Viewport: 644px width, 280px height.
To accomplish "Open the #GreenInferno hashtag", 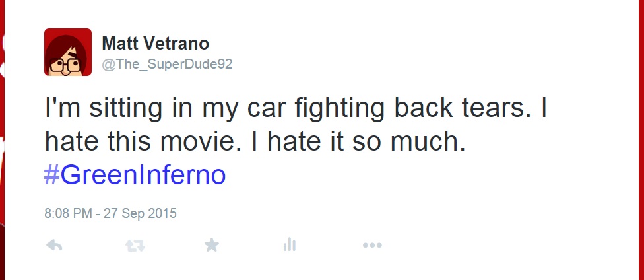I will click(x=135, y=175).
